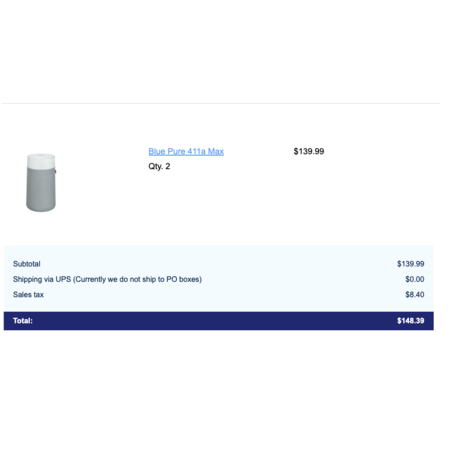The image size is (450, 450).
Task: Select the Qty. 2 quantity text
Action: (159, 166)
